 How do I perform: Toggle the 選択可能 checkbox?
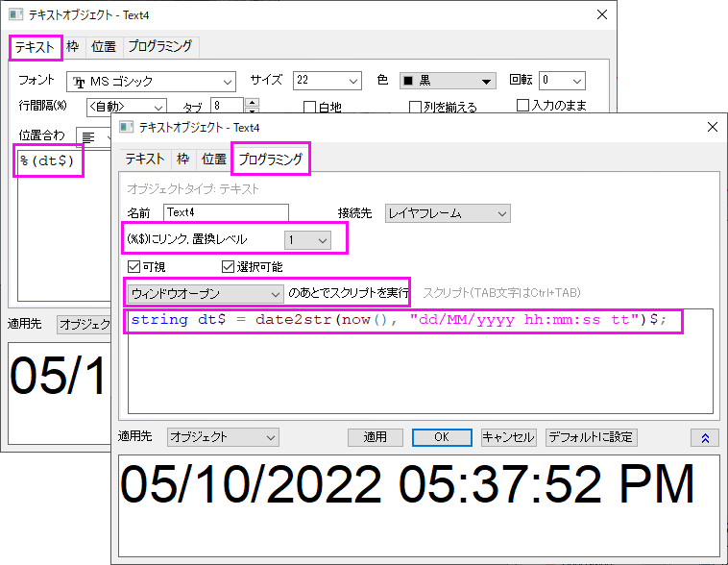click(x=228, y=267)
